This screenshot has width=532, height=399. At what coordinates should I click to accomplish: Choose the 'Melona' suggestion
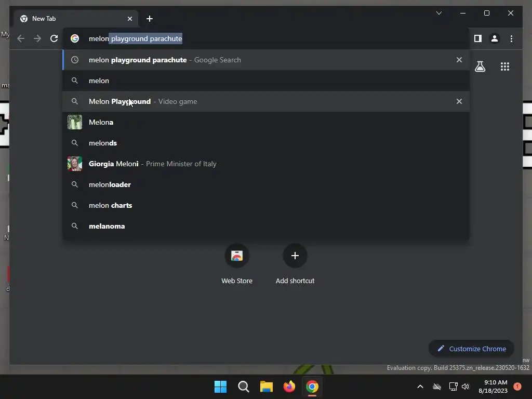(267, 122)
